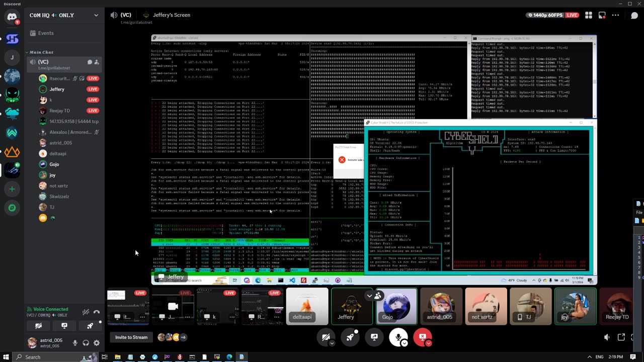Select 147.135.9.158 | 54444 tcp user
Viewport: 644px width, 362px height.
click(x=69, y=121)
